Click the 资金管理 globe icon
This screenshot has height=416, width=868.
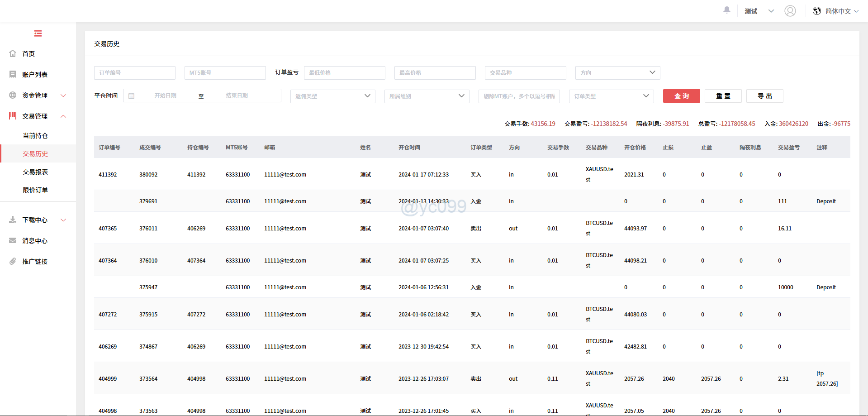pyautogui.click(x=13, y=95)
